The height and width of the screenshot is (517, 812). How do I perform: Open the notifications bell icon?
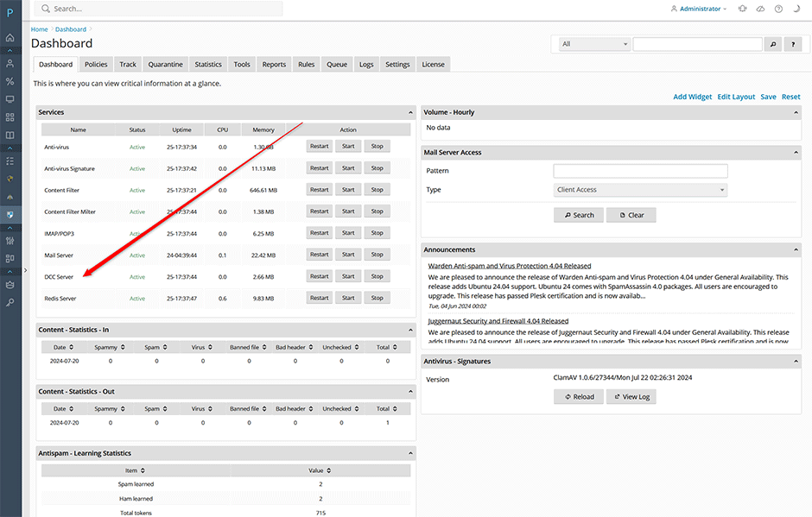point(743,9)
